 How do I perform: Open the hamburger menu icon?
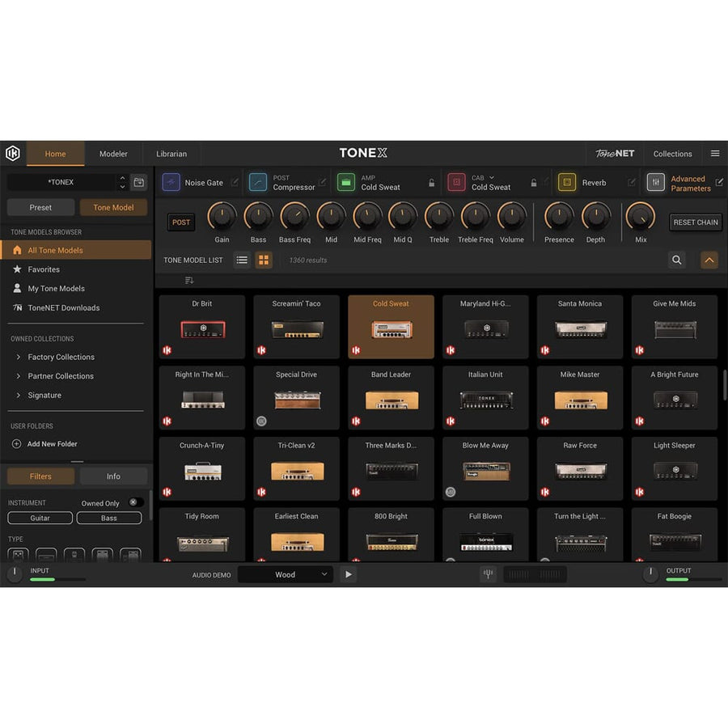(x=715, y=153)
